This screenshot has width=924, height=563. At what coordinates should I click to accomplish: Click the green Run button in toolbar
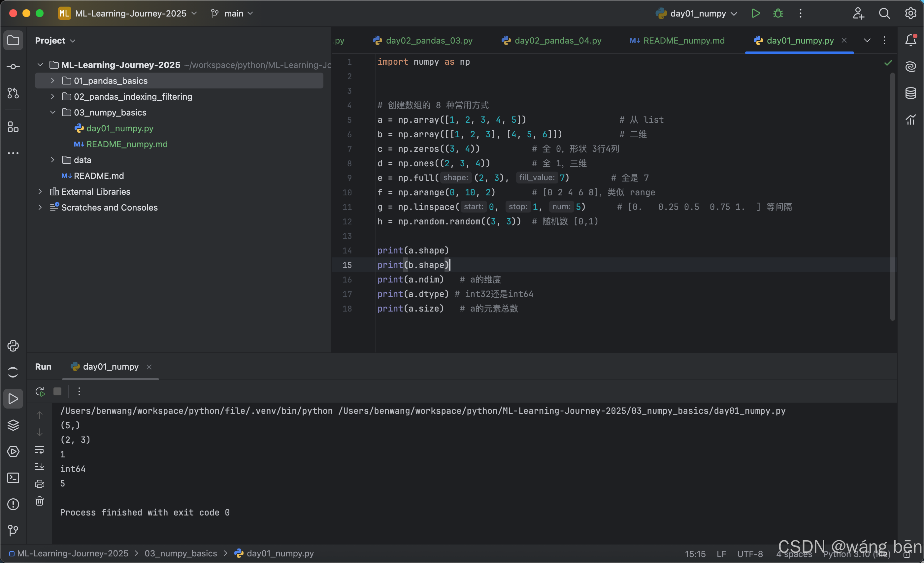(x=755, y=14)
